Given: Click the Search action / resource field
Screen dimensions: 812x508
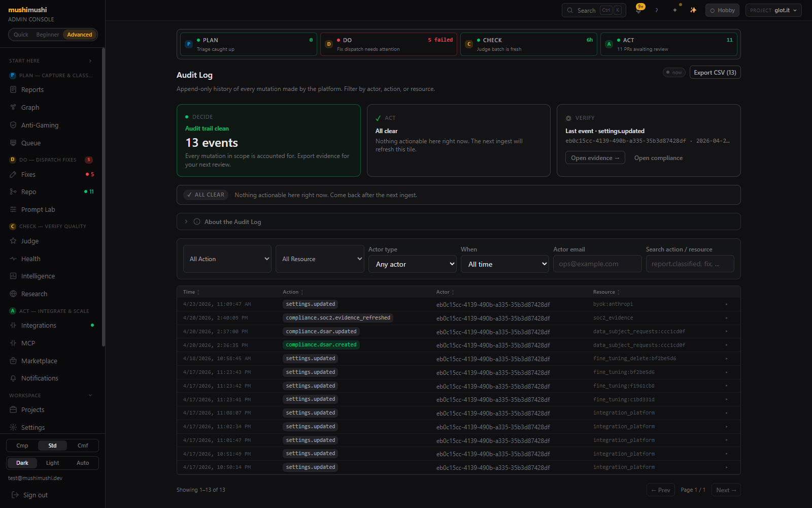Looking at the screenshot, I should (690, 264).
